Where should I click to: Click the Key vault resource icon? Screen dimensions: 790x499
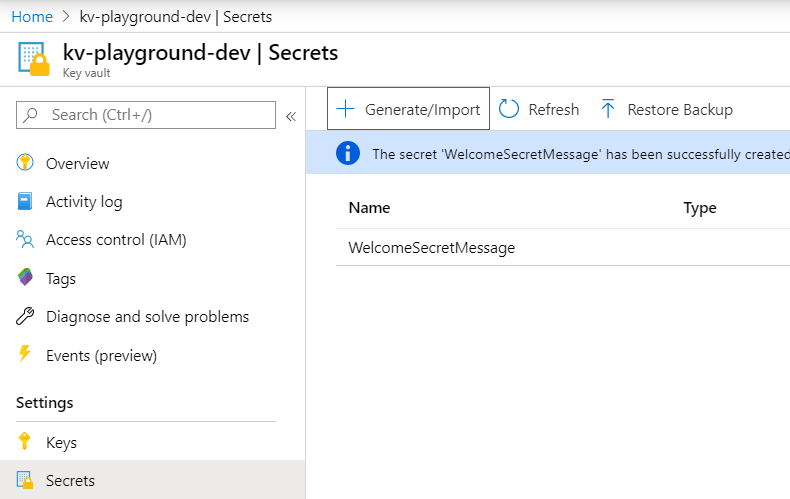coord(33,59)
